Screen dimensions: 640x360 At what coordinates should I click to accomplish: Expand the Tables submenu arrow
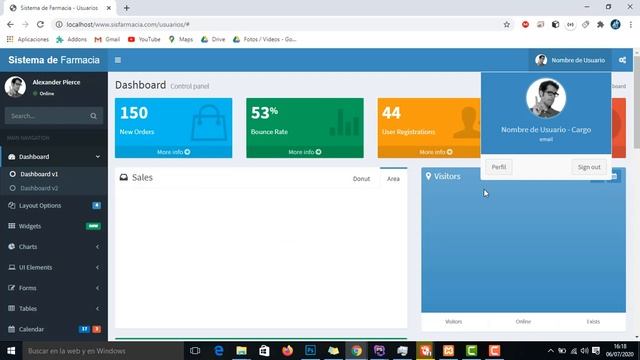point(98,309)
